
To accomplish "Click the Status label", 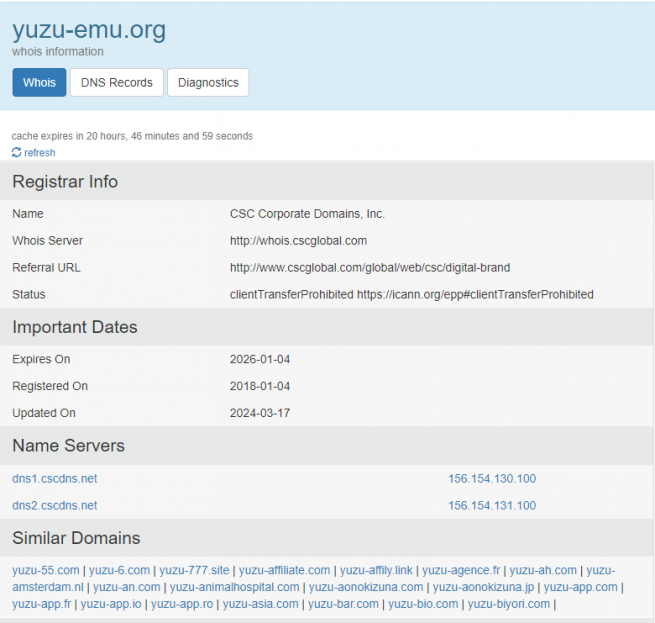I will tap(29, 295).
